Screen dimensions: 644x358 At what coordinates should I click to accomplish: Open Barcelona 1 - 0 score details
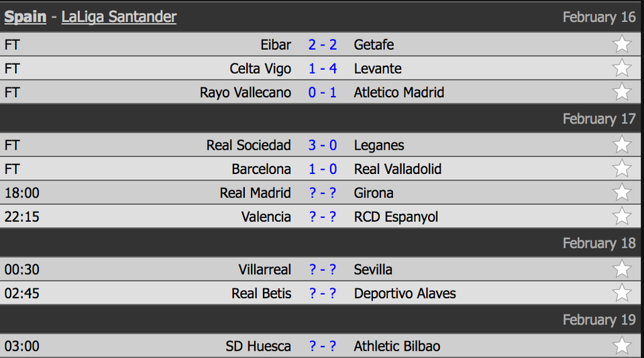coord(323,169)
